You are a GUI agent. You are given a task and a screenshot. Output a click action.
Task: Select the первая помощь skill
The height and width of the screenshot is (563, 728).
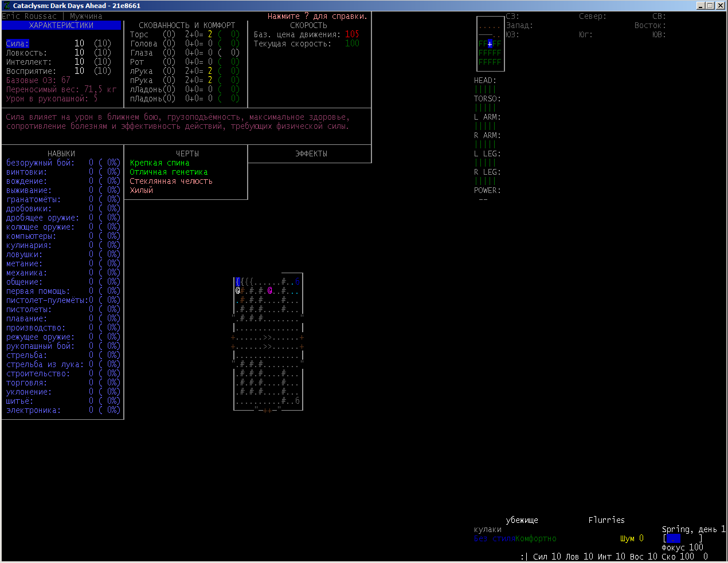63,291
